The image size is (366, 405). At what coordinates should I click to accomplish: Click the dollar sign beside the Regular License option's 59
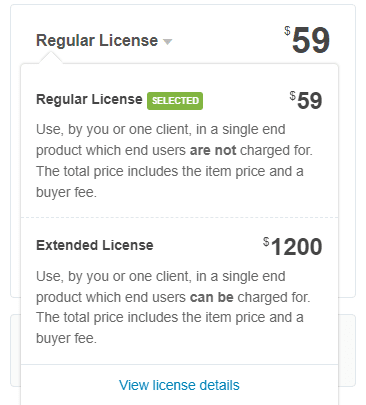click(293, 96)
